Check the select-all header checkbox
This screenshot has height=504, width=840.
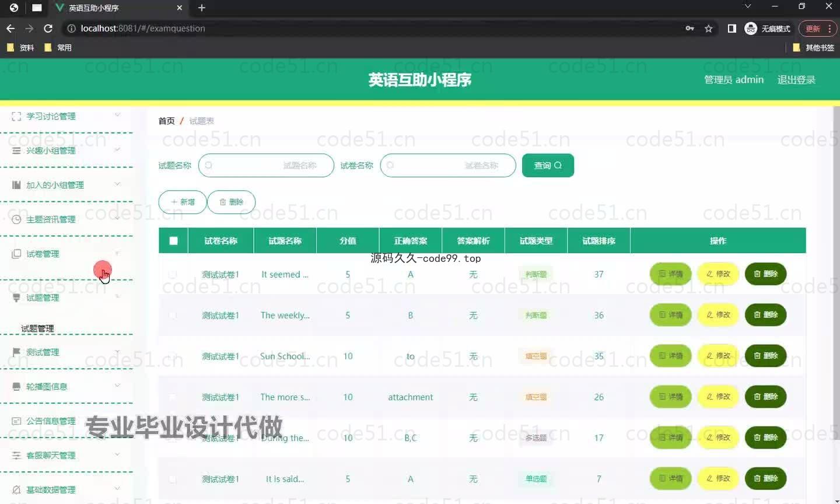pos(173,240)
